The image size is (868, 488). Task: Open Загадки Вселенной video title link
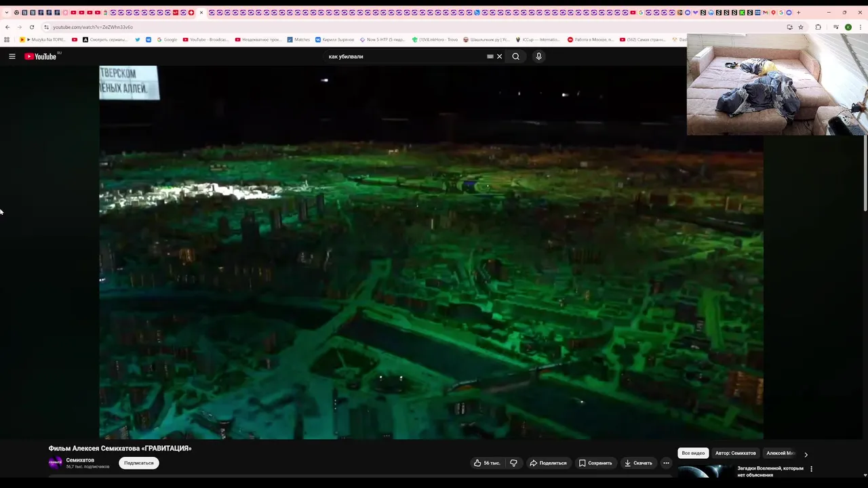[770, 471]
